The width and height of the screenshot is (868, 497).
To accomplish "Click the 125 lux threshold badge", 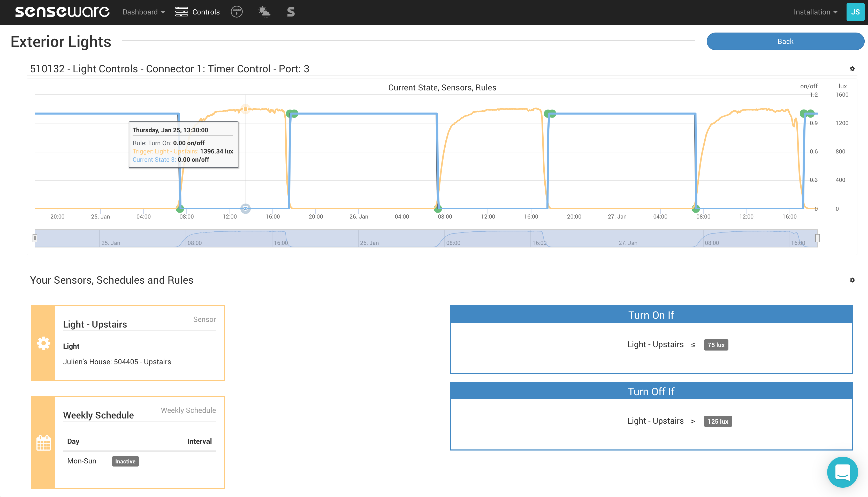I will [718, 421].
